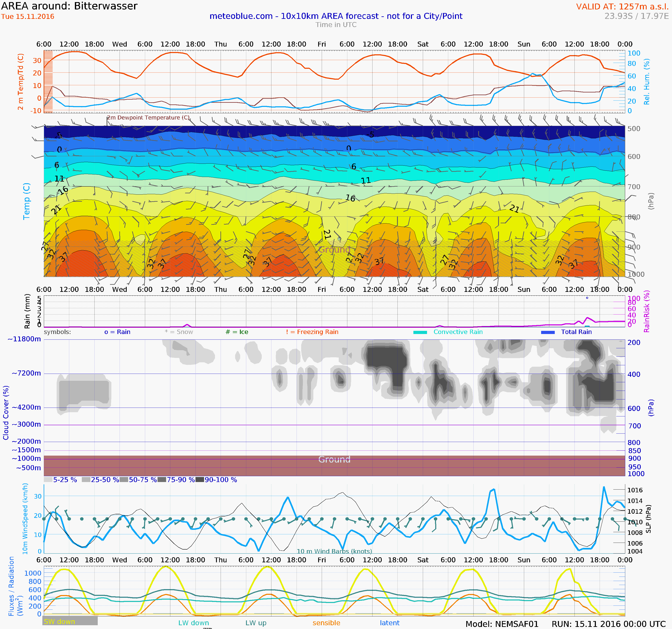Click the 'Ground' band in cloud chart
672x629 pixels.
point(334,465)
